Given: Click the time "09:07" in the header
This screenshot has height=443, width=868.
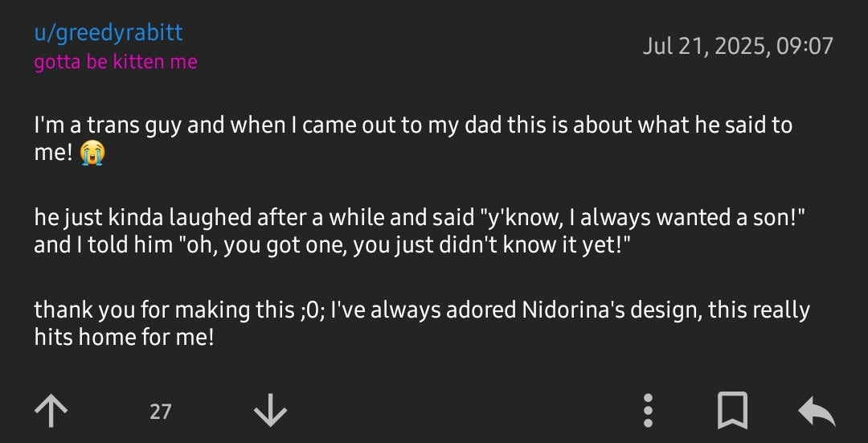Looking at the screenshot, I should point(805,45).
